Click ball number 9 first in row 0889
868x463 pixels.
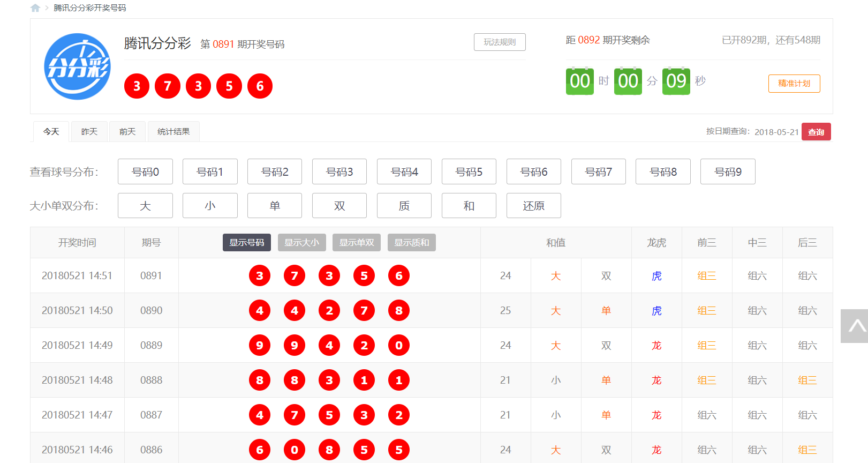(x=260, y=345)
